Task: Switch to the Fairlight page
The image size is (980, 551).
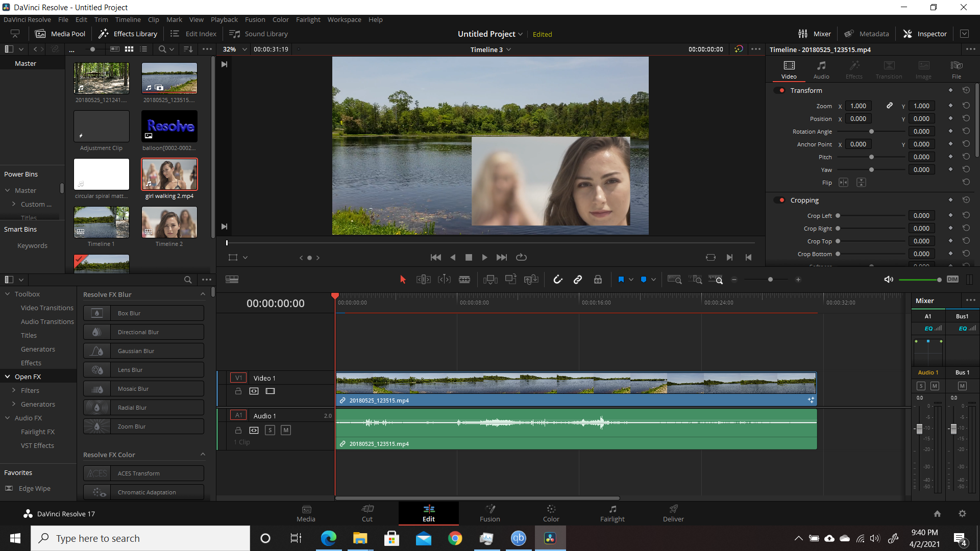Action: (612, 513)
